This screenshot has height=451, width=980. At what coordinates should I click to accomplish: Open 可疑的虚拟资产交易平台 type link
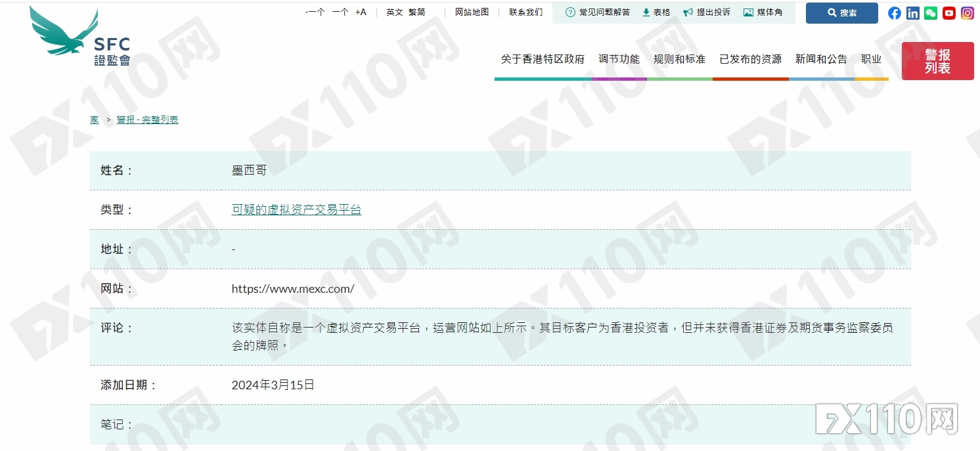[296, 210]
